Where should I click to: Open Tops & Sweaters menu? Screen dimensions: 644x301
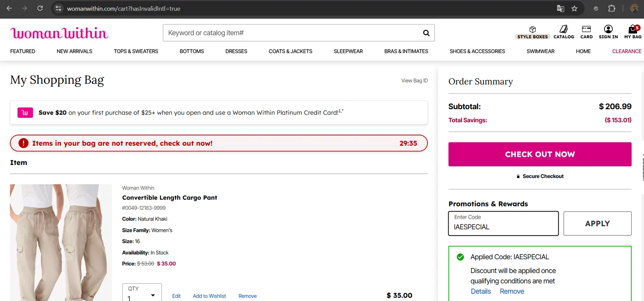[136, 51]
